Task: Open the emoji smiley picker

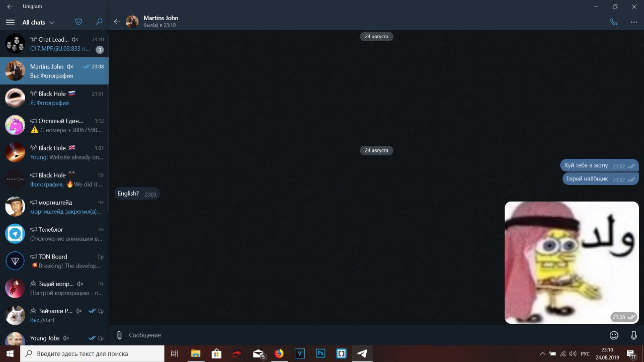Action: tap(614, 335)
